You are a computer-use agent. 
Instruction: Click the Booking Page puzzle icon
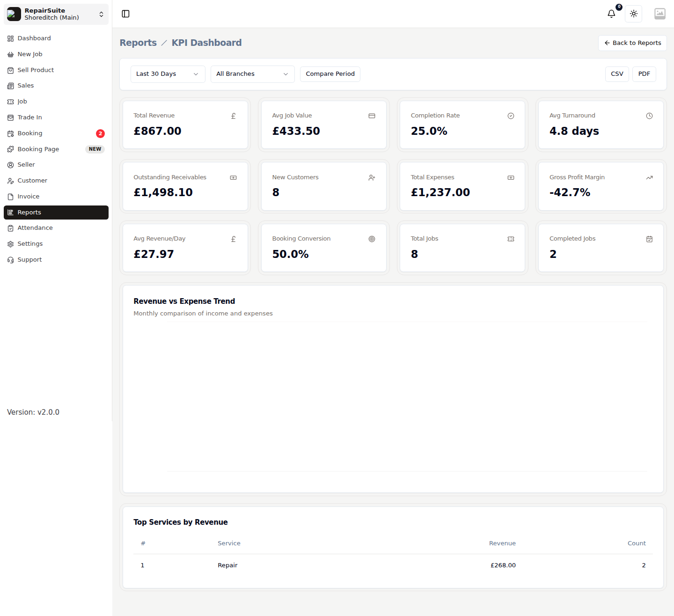click(x=11, y=149)
